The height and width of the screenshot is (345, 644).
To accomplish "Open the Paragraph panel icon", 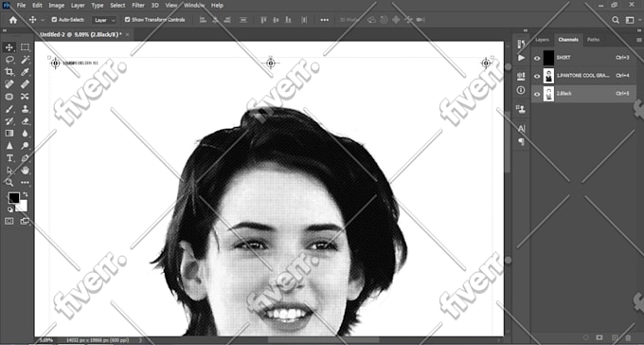I will pos(521,141).
